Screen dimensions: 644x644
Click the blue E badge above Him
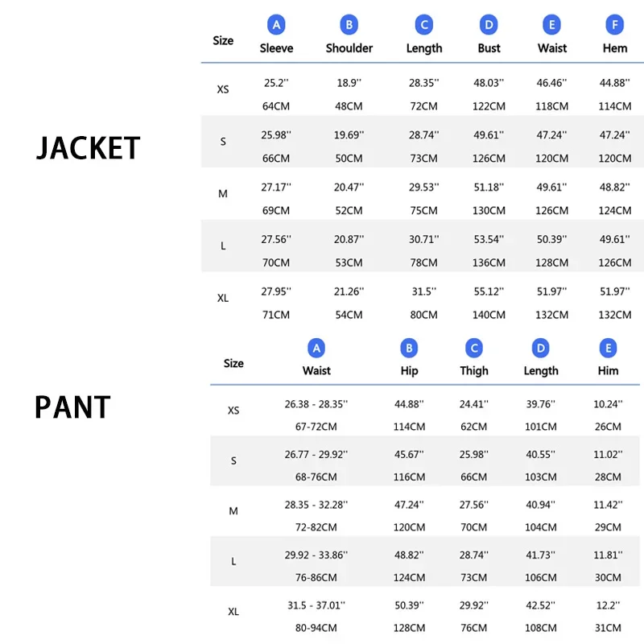(x=608, y=348)
